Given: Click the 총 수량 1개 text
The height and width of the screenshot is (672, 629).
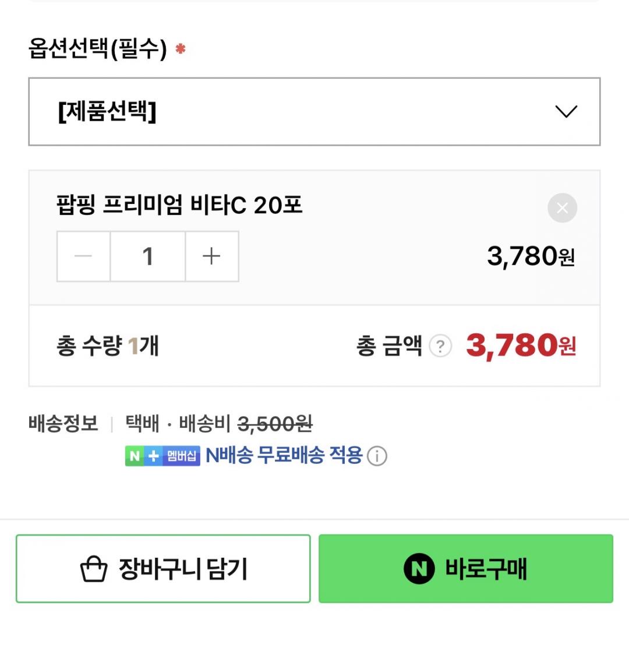Looking at the screenshot, I should point(108,346).
